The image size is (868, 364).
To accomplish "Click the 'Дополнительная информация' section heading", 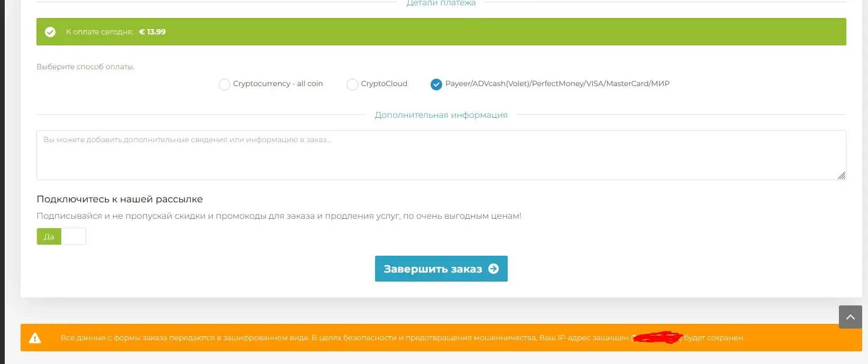I will 441,115.
